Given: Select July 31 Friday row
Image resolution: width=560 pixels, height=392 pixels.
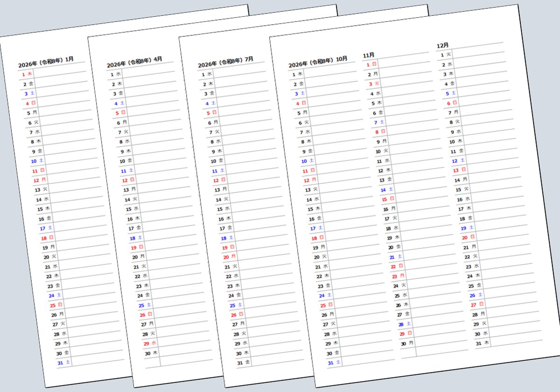Looking at the screenshot, I should pos(243,363).
